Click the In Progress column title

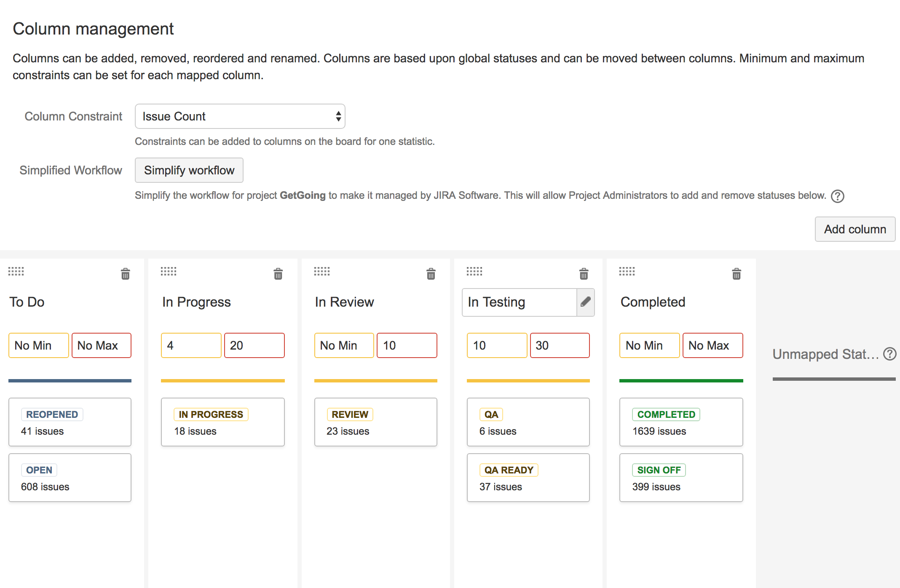(x=196, y=302)
